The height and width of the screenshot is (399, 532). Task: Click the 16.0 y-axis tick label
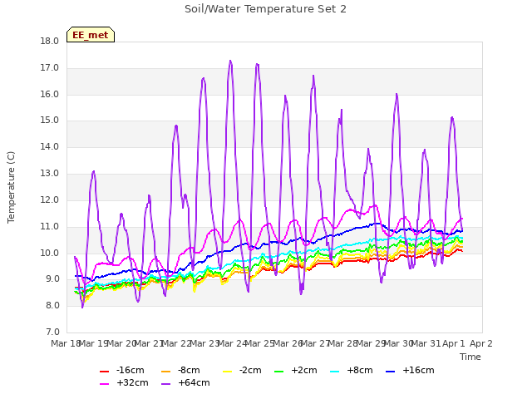(50, 94)
